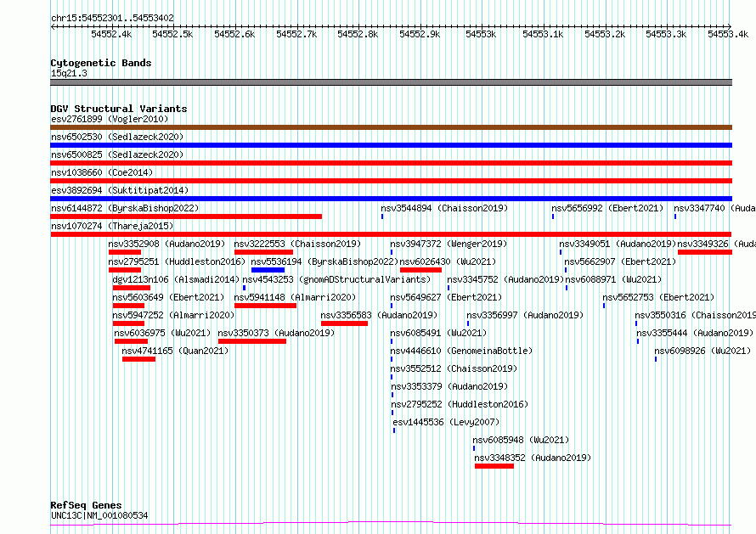This screenshot has width=756, height=534.
Task: Open nsv3355444 (Audano2019) variant
Action: [x=695, y=333]
